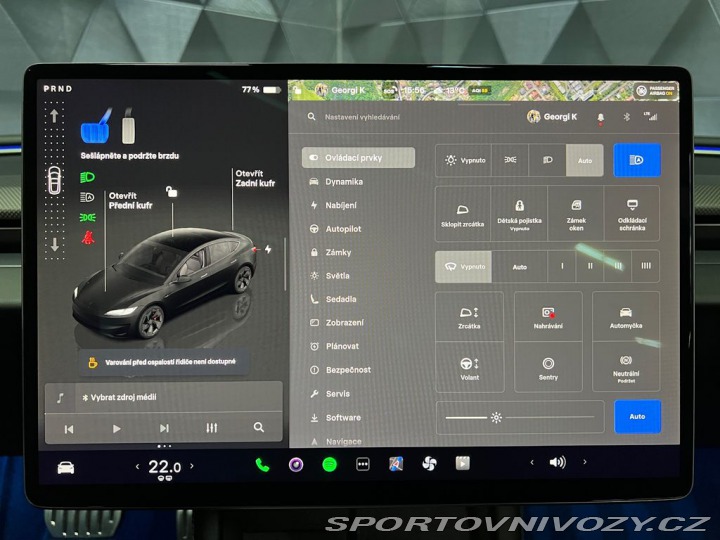The height and width of the screenshot is (540, 720).
Task: Tap Otevřít Zadní kufr
Action: (255, 178)
